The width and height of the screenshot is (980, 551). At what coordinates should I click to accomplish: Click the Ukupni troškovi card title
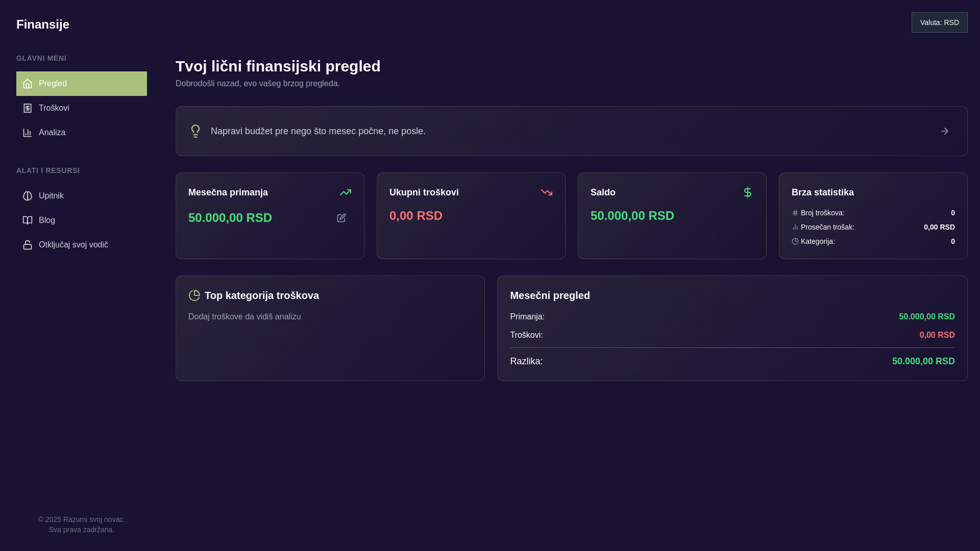pos(424,192)
